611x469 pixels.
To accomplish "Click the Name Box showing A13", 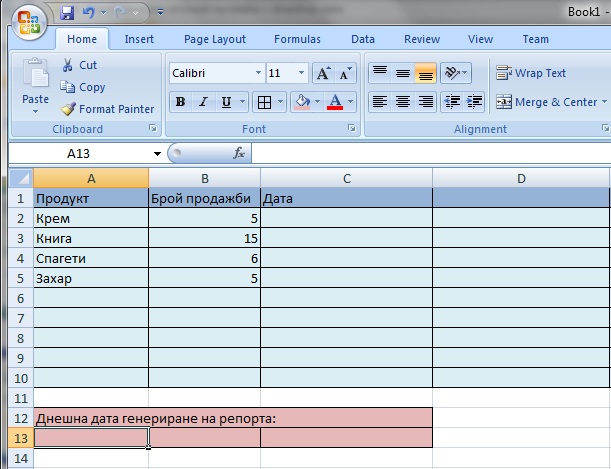I will 79,153.
